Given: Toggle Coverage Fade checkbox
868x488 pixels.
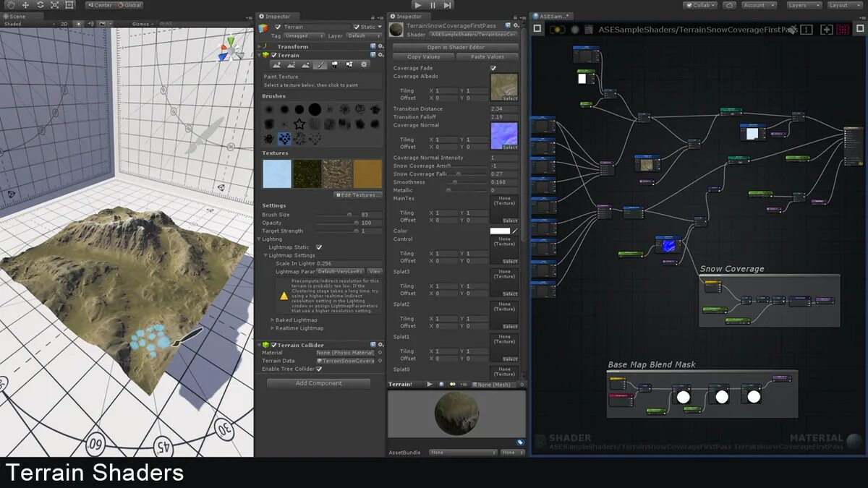Looking at the screenshot, I should click(493, 68).
